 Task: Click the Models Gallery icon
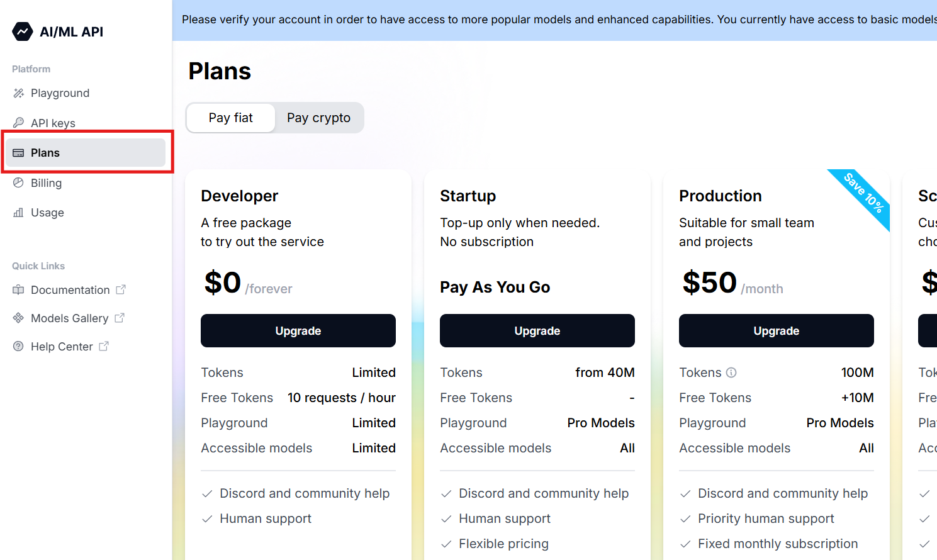(18, 318)
